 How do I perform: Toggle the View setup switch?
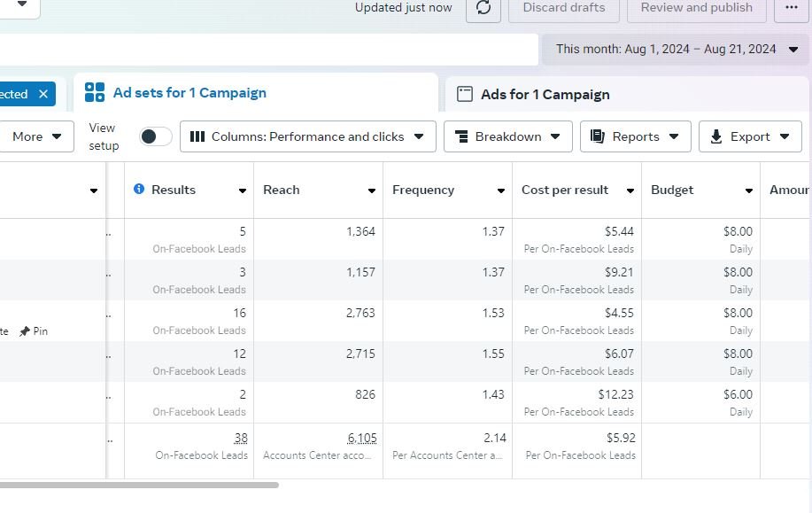(x=155, y=136)
